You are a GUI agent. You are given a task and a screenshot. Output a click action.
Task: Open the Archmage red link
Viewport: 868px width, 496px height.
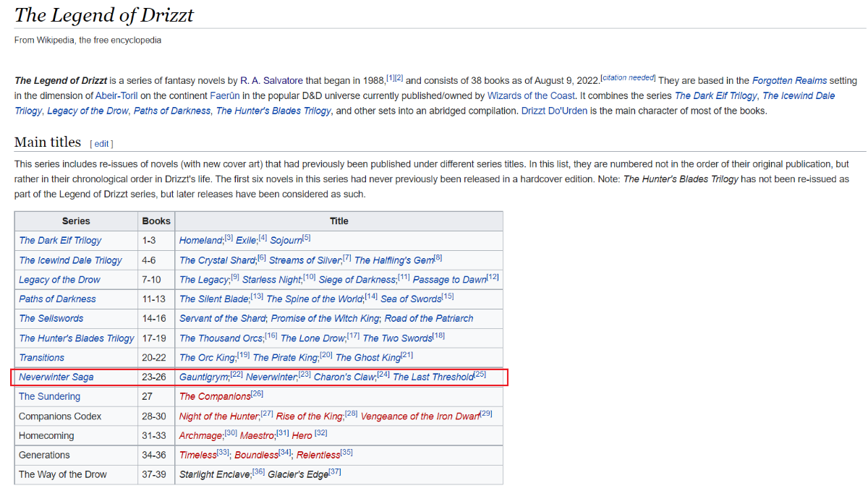(x=201, y=435)
